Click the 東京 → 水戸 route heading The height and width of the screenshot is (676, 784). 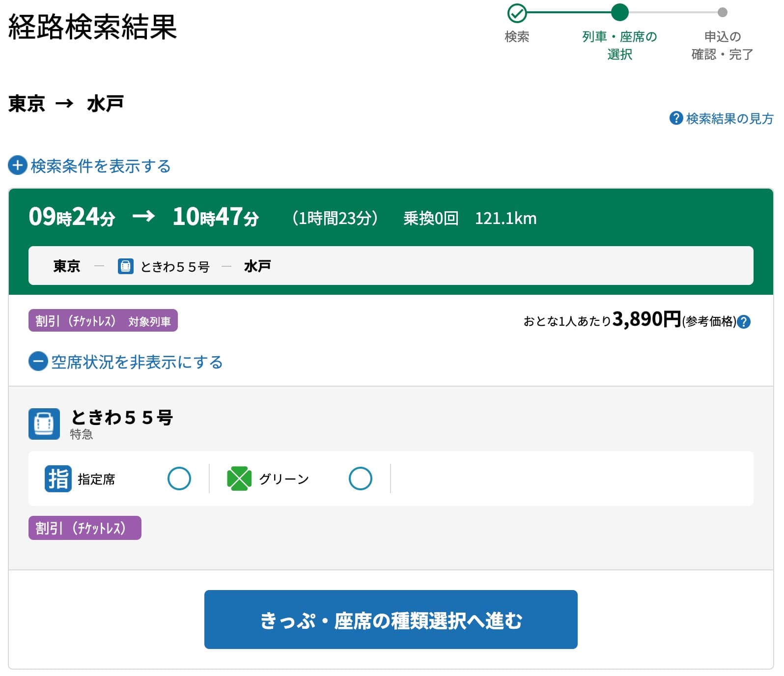[66, 104]
